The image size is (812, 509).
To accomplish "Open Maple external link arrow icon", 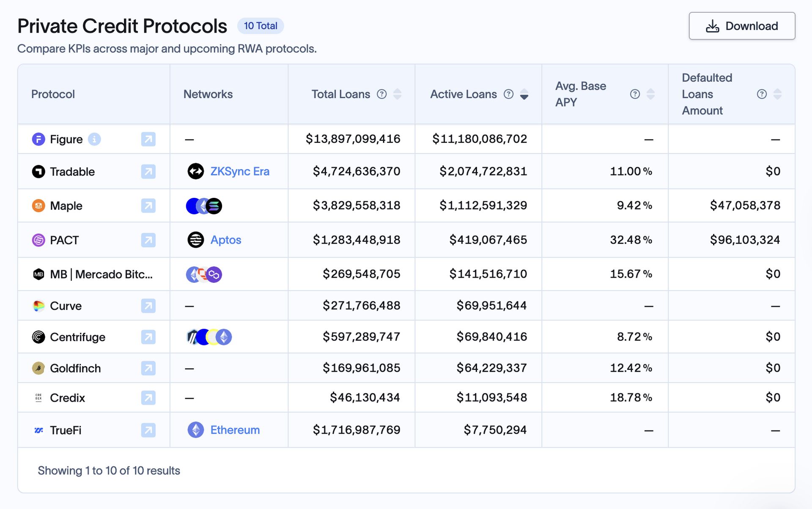I will (x=148, y=206).
